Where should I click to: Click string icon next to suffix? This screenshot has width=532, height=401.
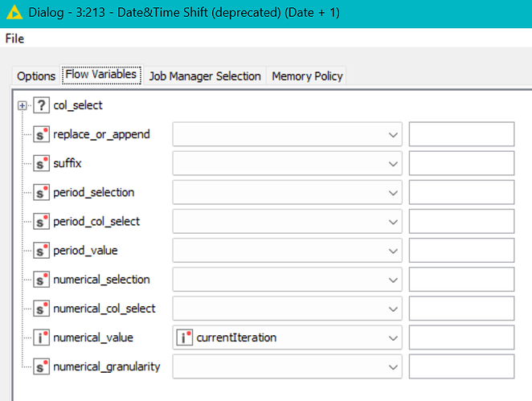tap(41, 163)
